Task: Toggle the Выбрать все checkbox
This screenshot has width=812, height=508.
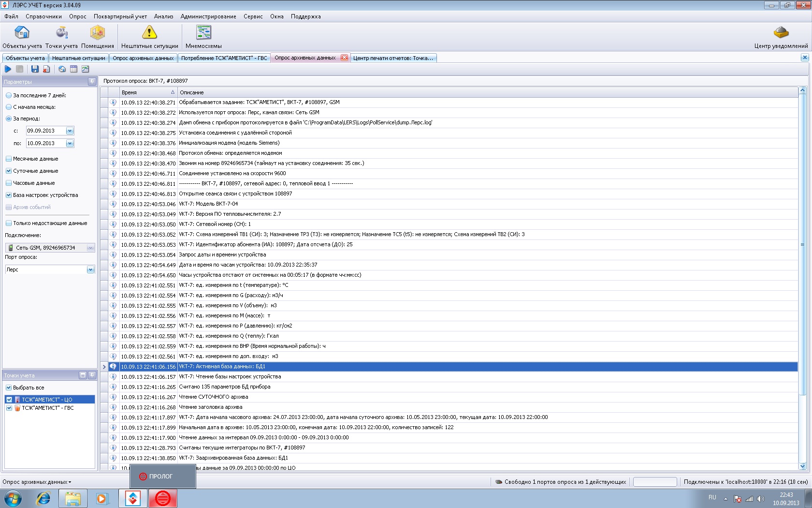Action: (x=9, y=388)
